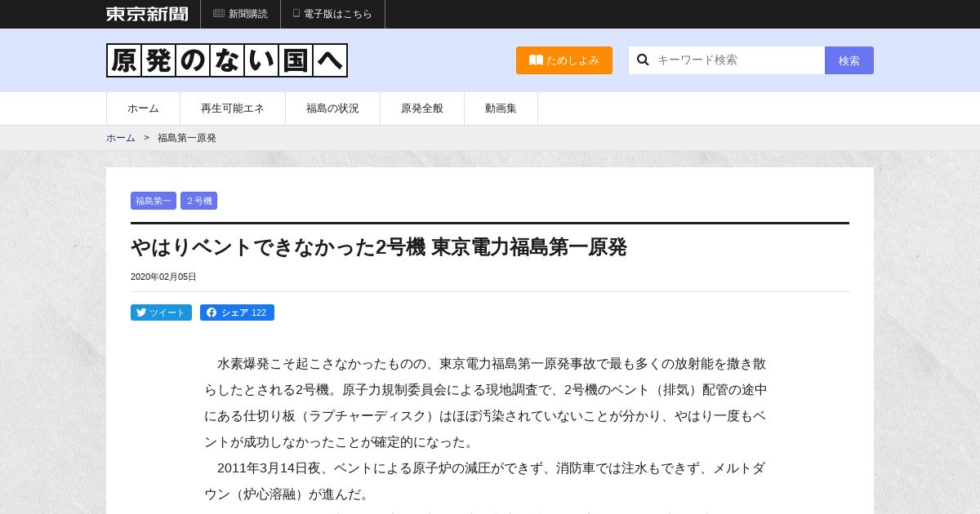
Task: Click the paragraph starting 水素爆発こそ起こさなかった
Action: (x=486, y=403)
